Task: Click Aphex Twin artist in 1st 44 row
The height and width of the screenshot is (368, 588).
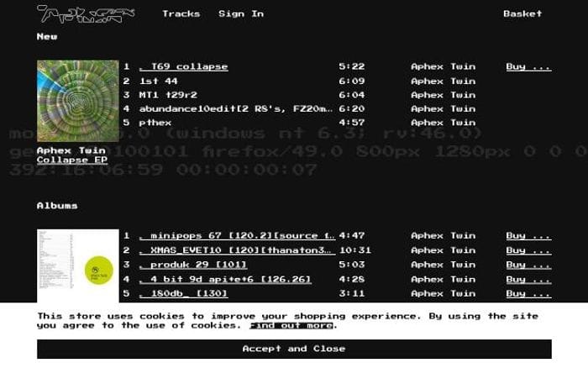Action: pyautogui.click(x=444, y=81)
